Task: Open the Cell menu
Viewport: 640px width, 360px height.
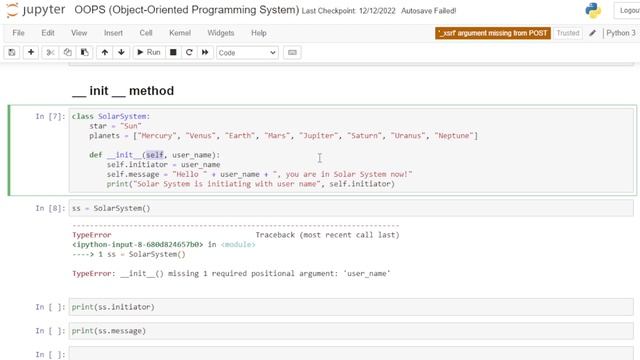Action: (146, 33)
